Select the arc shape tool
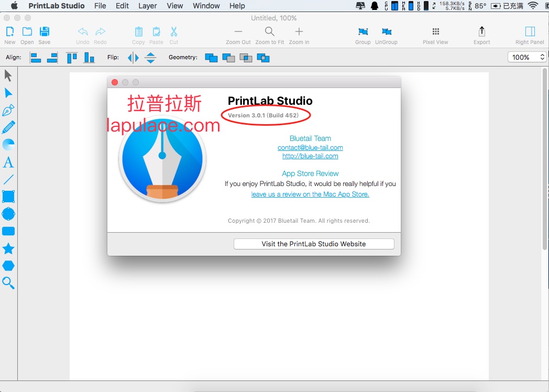 pos(8,144)
